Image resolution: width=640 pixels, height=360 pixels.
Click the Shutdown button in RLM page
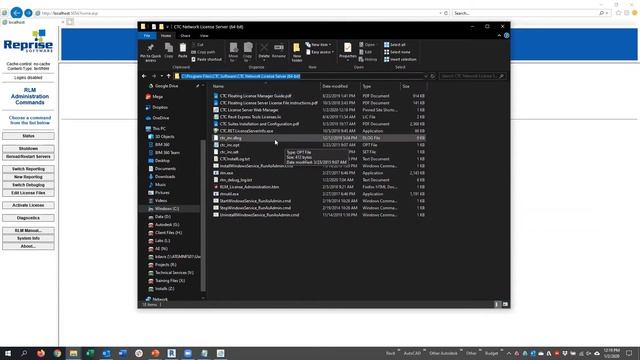[x=28, y=149]
